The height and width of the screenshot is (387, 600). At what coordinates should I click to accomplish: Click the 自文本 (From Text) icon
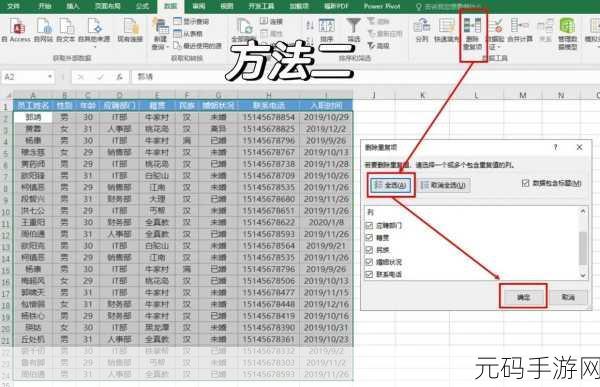(x=66, y=30)
